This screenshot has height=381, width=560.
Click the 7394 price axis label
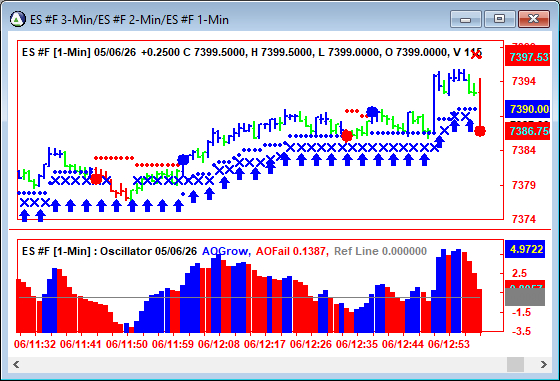coord(524,81)
